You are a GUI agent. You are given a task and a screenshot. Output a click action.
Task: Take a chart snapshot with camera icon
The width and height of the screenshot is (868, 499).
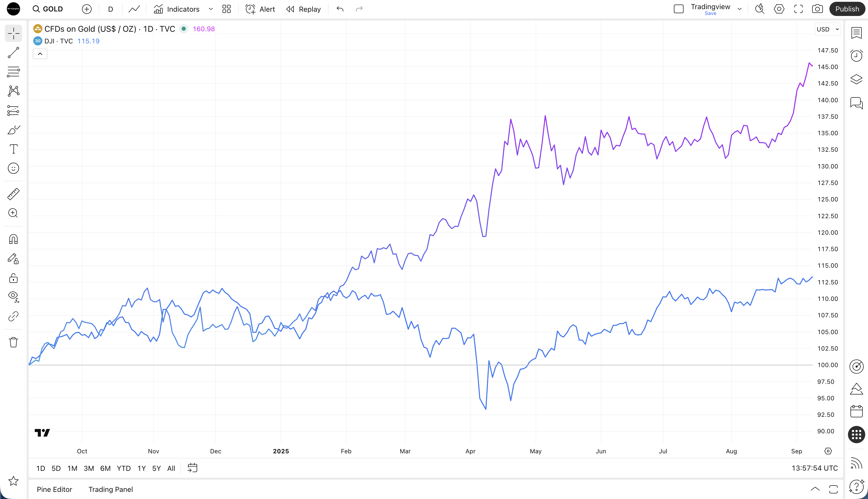click(817, 9)
